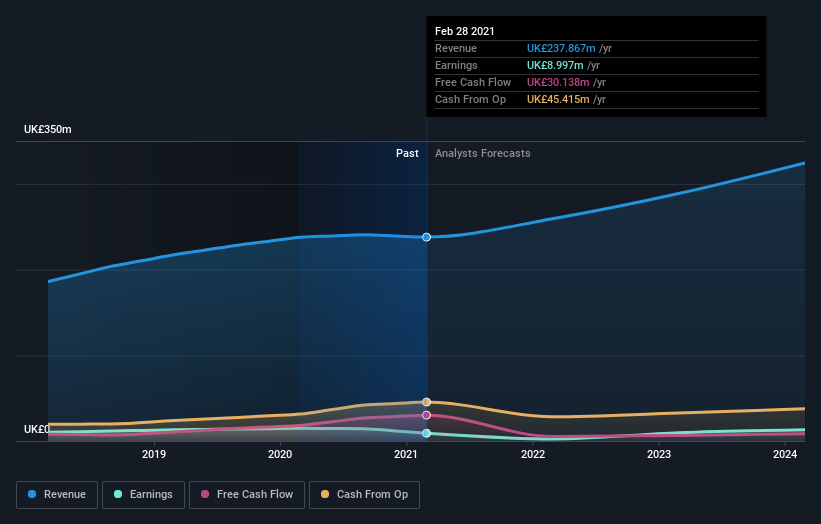Click the UK£237.867m revenue value
This screenshot has width=821, height=524.
[x=561, y=48]
